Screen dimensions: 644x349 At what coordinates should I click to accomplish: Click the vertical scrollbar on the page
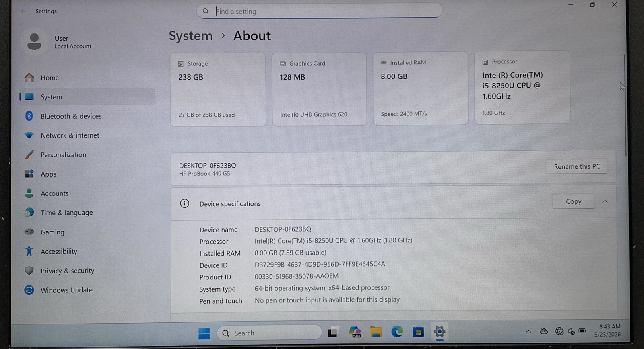pyautogui.click(x=625, y=105)
